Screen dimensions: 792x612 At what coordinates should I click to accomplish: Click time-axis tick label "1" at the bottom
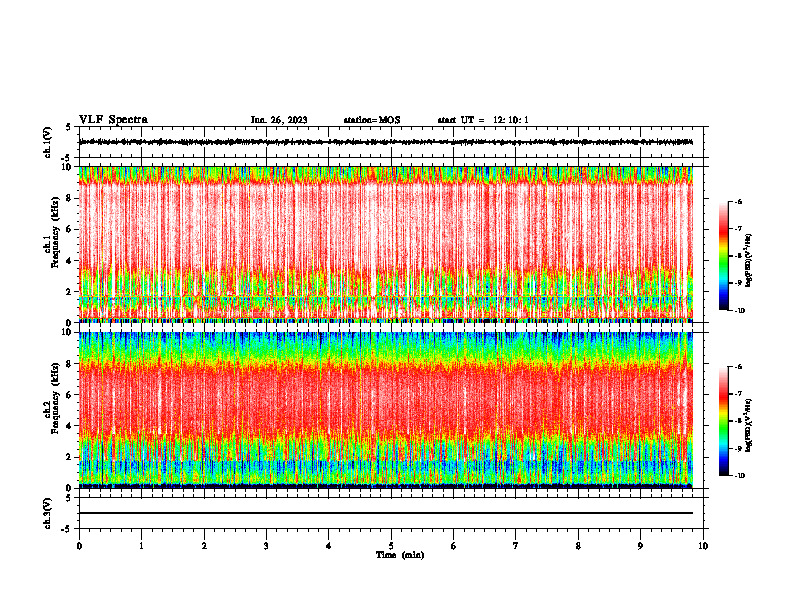coord(141,546)
